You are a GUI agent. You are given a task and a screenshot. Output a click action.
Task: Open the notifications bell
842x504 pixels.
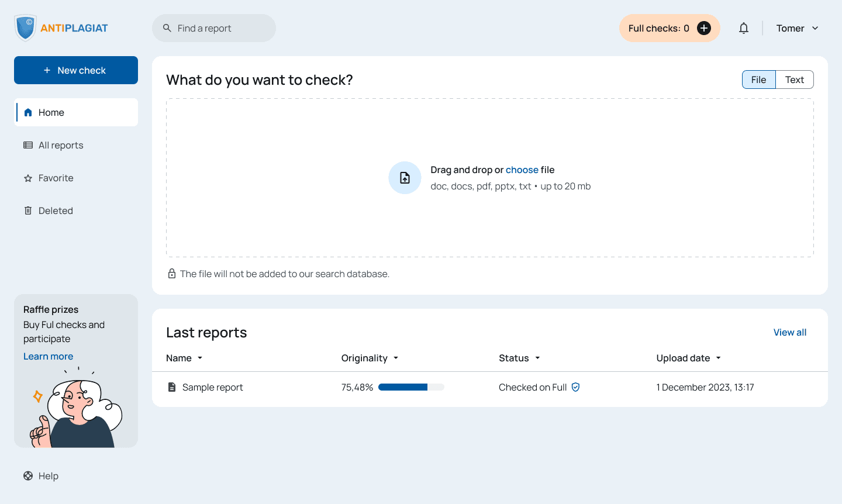tap(744, 28)
